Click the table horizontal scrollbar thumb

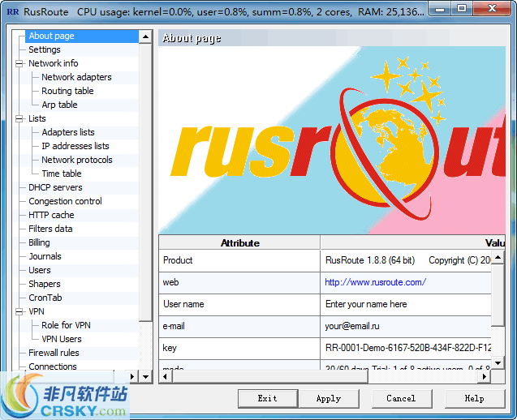click(269, 376)
